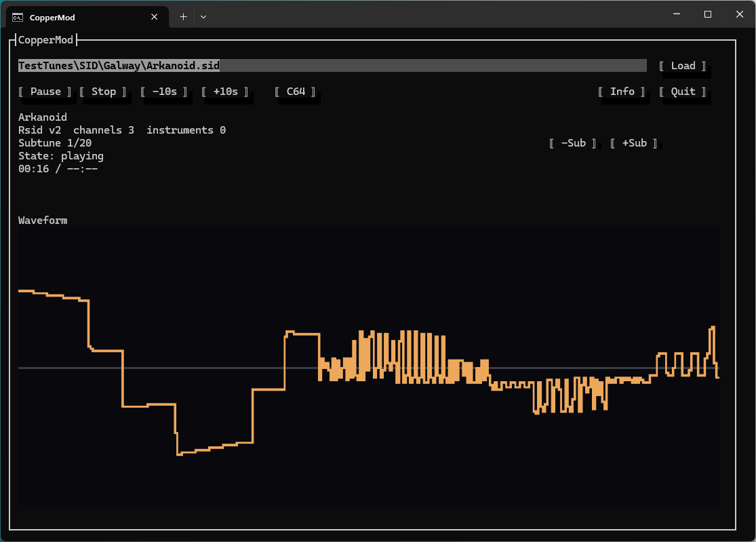Open a new terminal tab
The width and height of the screenshot is (756, 542).
pos(183,17)
